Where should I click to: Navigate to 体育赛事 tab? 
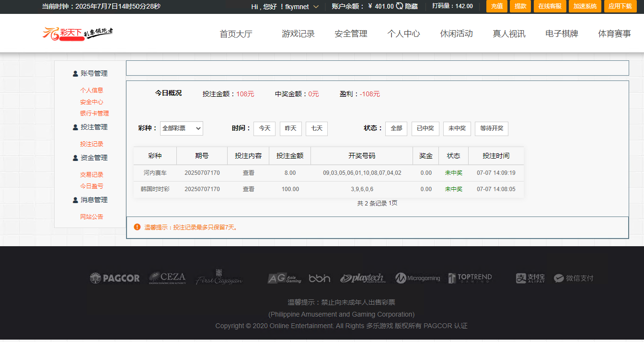click(614, 34)
